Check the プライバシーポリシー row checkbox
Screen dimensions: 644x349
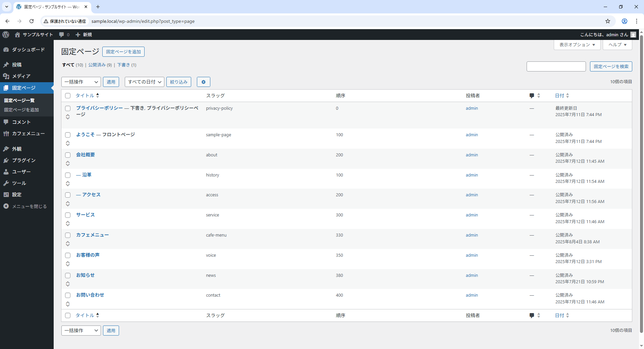68,108
